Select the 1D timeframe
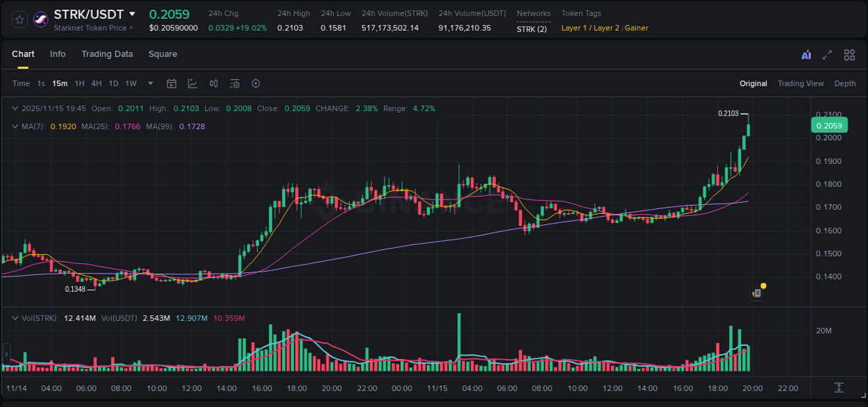This screenshot has width=868, height=407. (113, 83)
